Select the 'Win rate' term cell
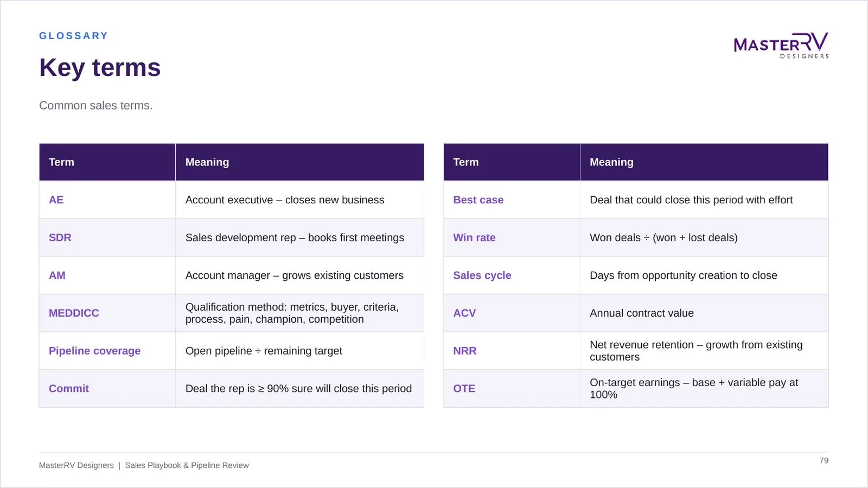This screenshot has height=488, width=868. [512, 237]
